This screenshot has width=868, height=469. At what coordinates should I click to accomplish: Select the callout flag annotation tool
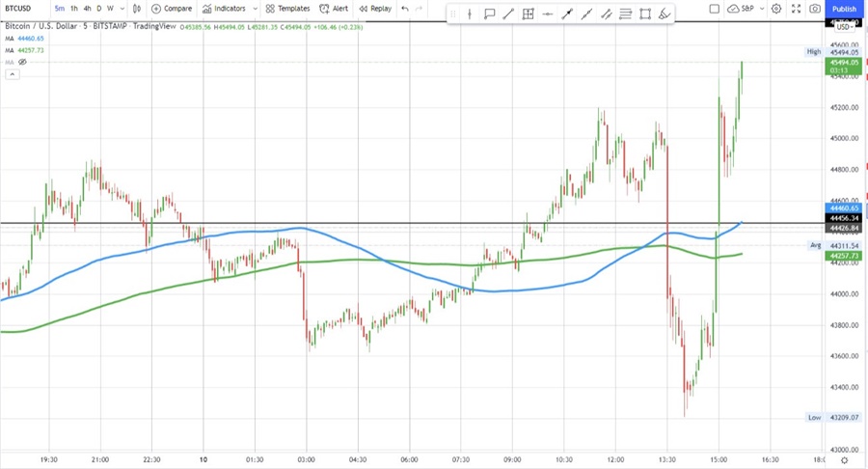(489, 14)
